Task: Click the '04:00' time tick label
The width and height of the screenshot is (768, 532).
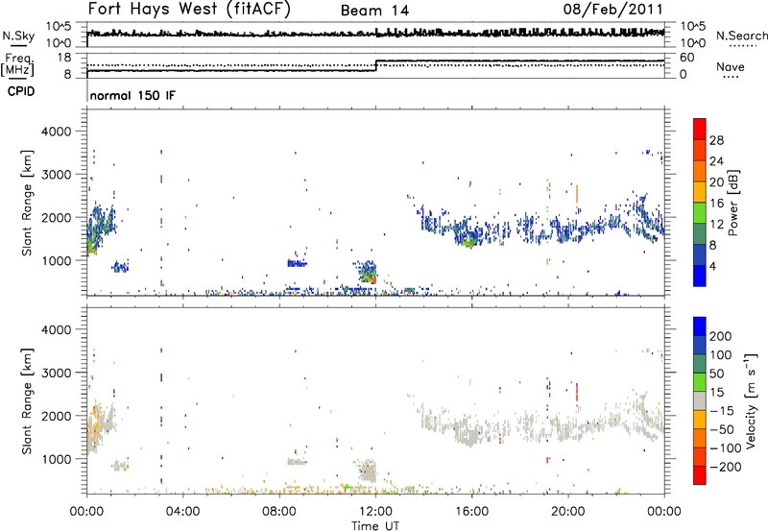Action: coord(182,512)
